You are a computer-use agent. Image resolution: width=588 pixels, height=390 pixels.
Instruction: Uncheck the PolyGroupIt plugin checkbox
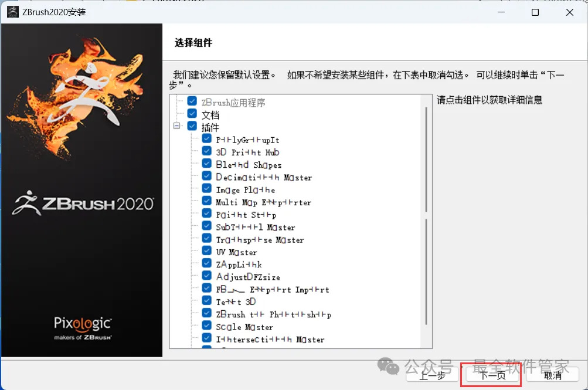coord(206,138)
